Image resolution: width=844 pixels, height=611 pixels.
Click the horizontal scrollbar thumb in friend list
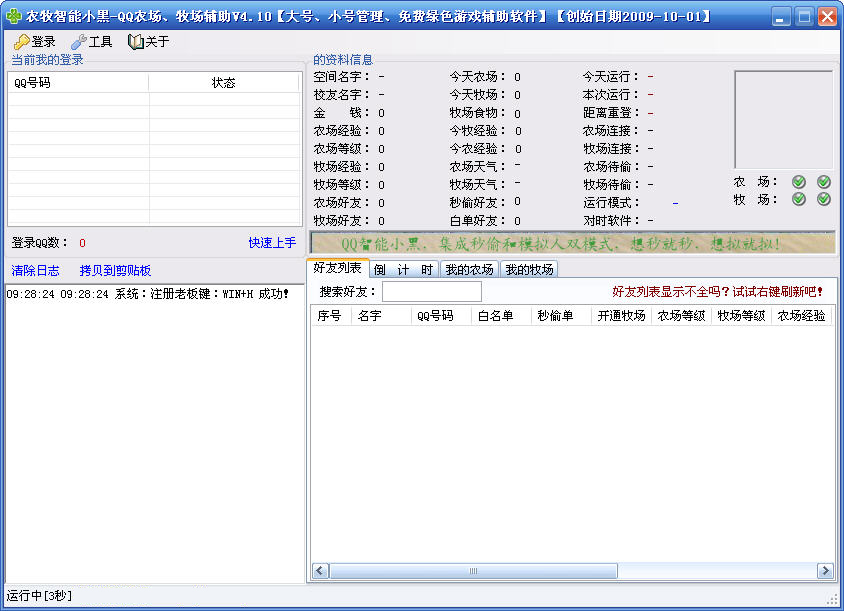473,571
